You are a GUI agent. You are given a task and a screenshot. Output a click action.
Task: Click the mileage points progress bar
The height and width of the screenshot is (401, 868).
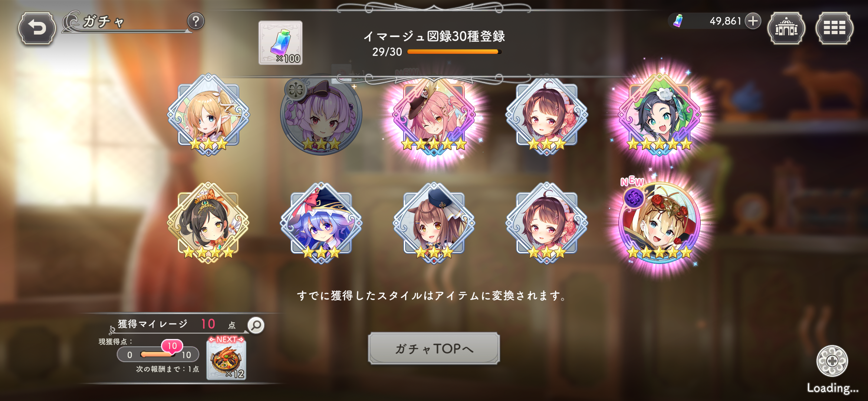(158, 354)
